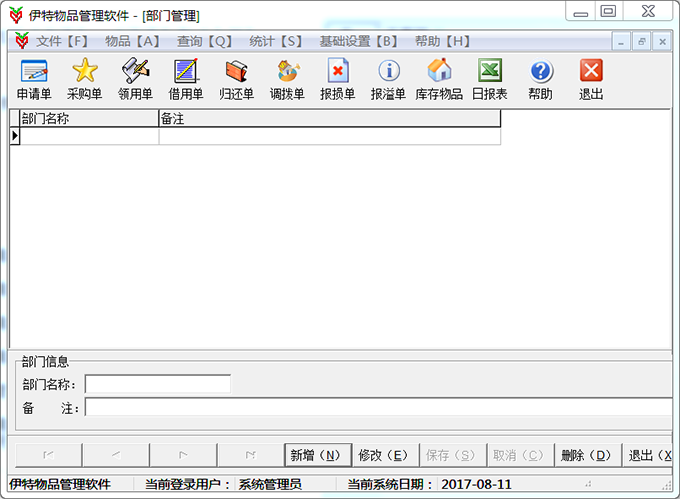Open the 文件【F】 menu

coord(62,42)
